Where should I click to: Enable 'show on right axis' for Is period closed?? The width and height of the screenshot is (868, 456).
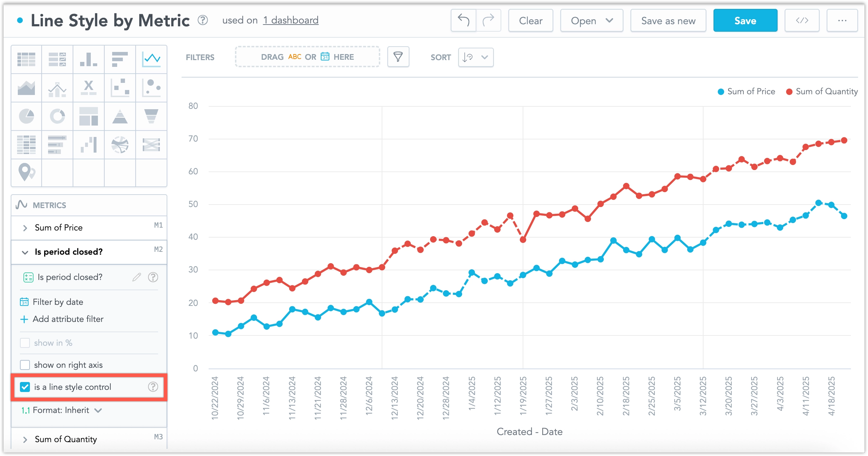tap(25, 365)
